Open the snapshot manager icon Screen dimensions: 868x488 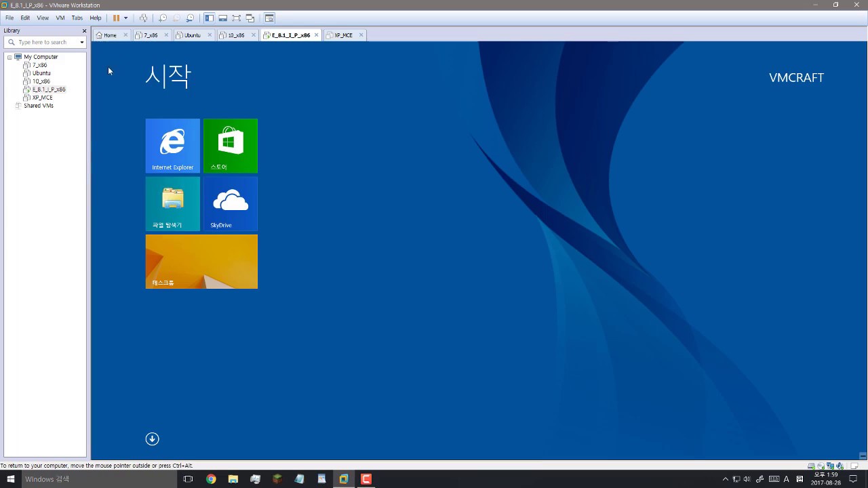pyautogui.click(x=190, y=18)
